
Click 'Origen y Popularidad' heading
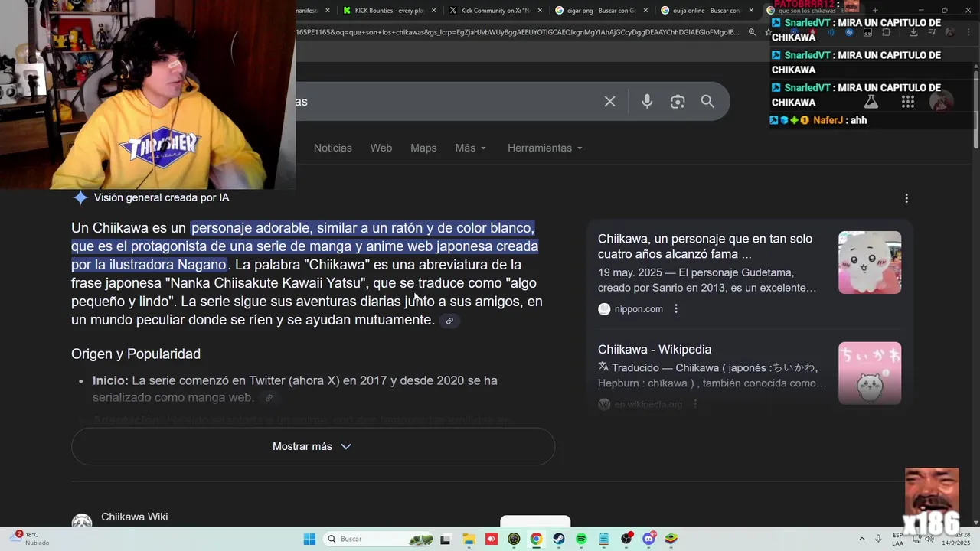click(136, 354)
